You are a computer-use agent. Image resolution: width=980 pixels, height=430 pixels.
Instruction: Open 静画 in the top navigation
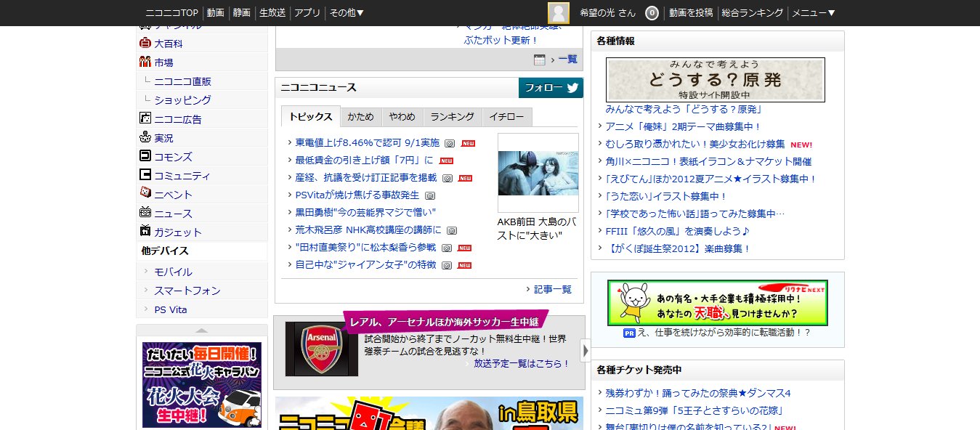242,13
